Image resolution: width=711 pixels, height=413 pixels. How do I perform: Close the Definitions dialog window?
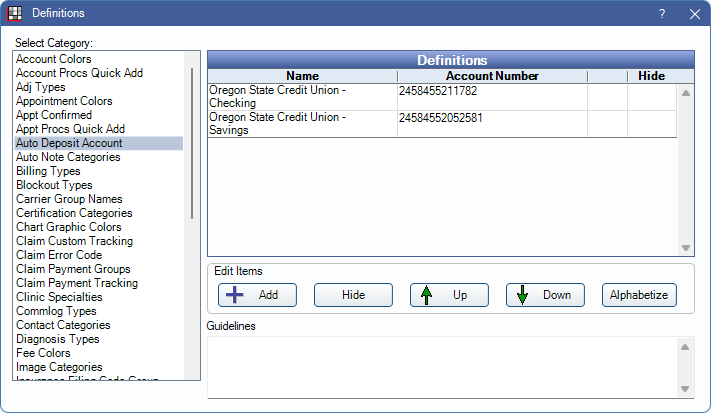pos(694,14)
